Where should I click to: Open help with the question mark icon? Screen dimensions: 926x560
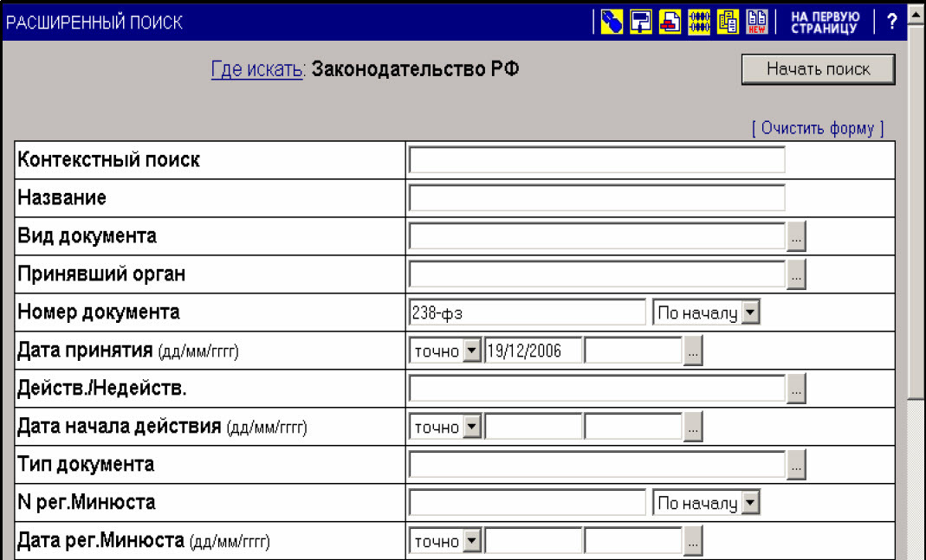click(x=891, y=23)
